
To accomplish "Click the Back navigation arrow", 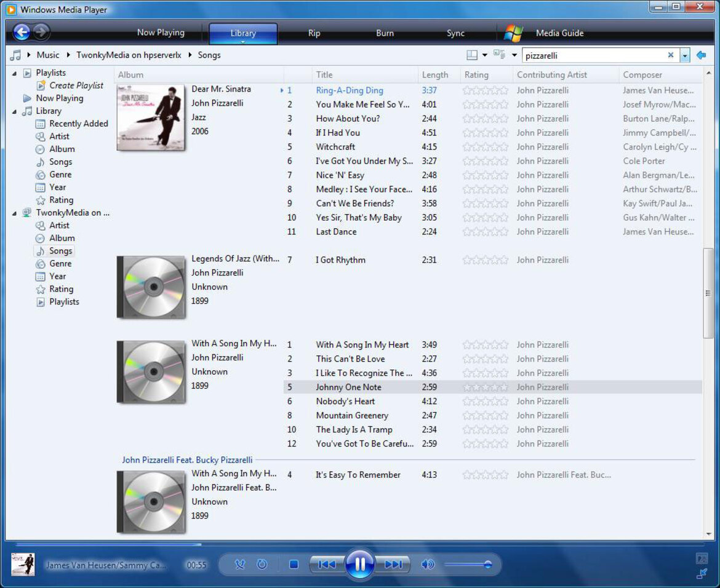I will 22,31.
